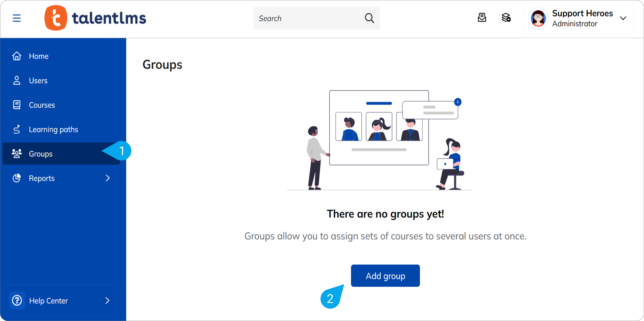Expand the Support Heroes account dropdown

pos(623,18)
